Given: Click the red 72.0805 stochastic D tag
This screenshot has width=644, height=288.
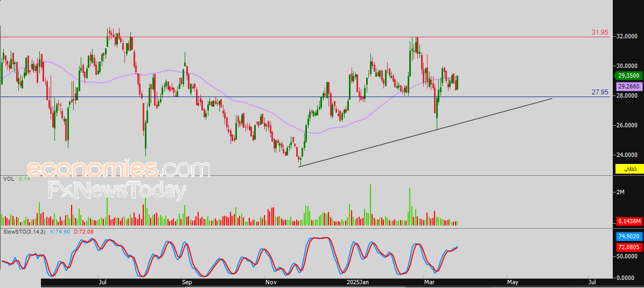Looking at the screenshot, I should pos(629,247).
